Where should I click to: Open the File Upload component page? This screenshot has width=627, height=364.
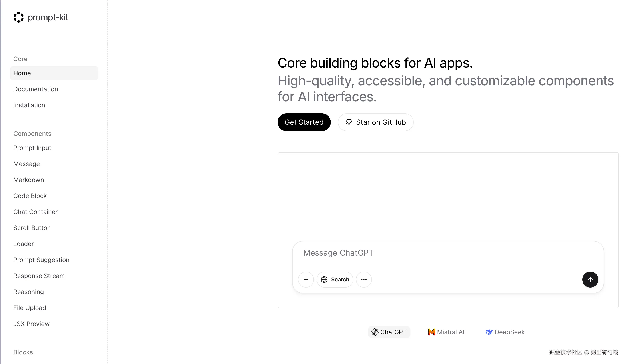click(30, 308)
